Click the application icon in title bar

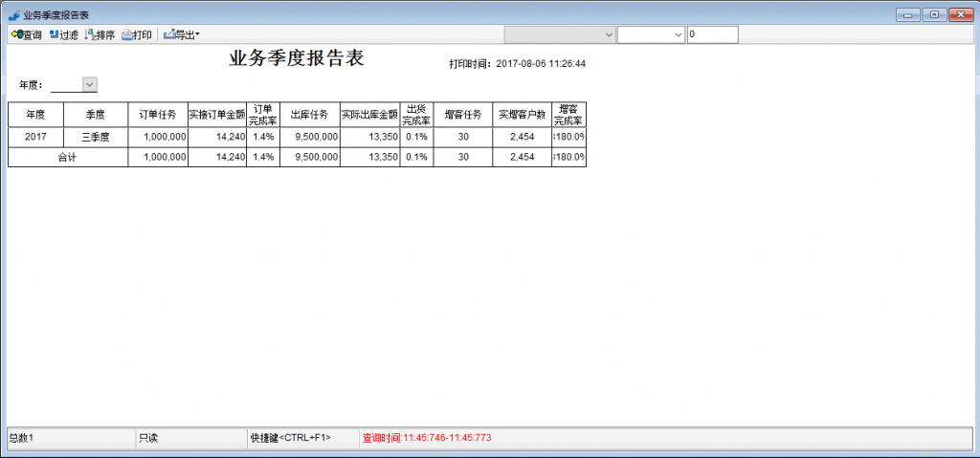click(13, 15)
